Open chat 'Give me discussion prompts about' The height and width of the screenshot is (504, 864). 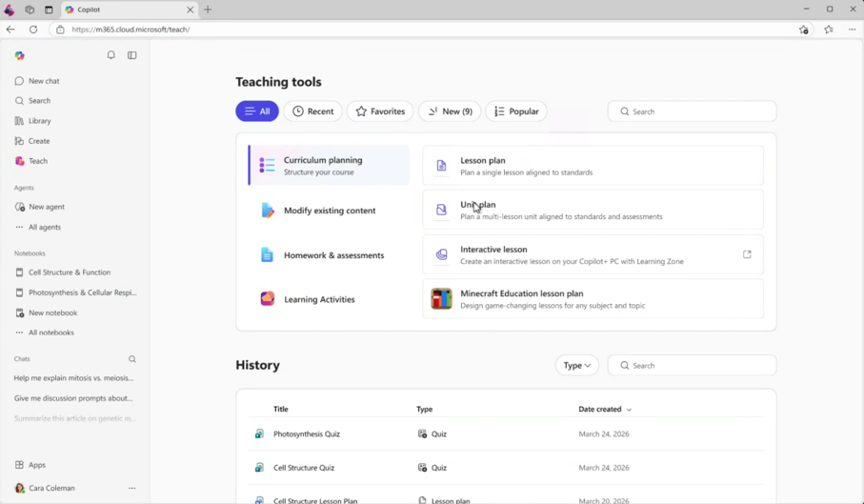tap(73, 398)
